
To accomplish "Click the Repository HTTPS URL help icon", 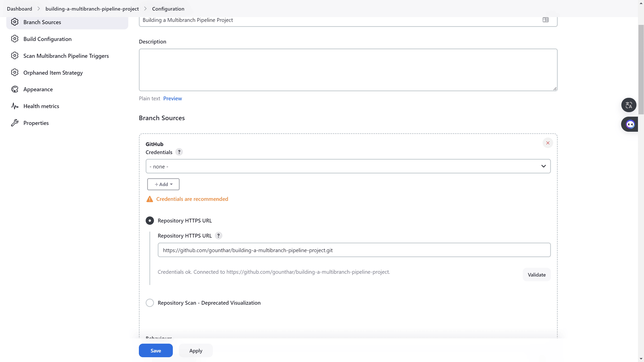I will click(x=218, y=236).
